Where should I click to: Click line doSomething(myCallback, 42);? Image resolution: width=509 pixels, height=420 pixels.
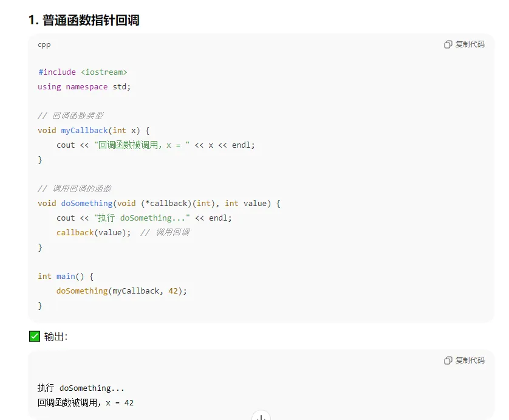point(121,291)
